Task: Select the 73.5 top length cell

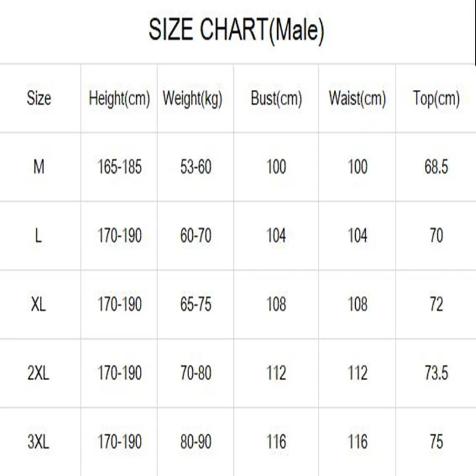Action: (x=436, y=373)
